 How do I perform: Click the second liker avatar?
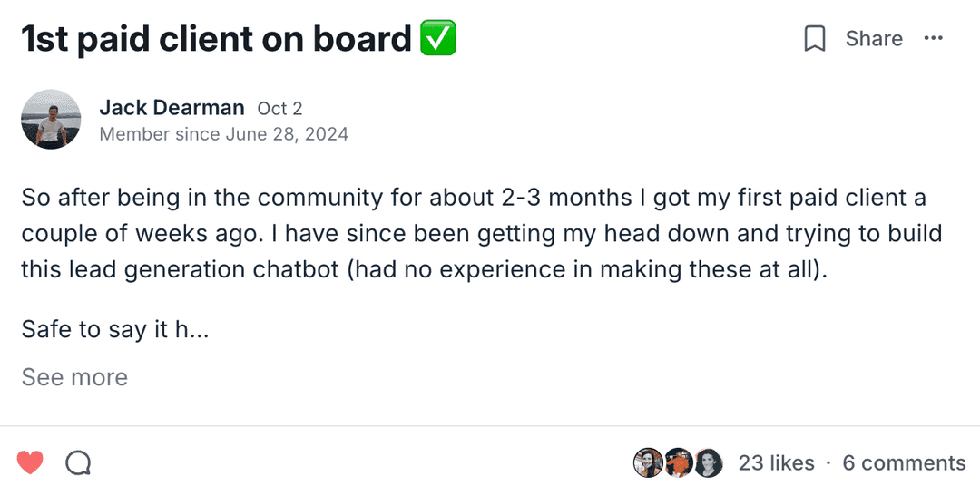pos(678,463)
